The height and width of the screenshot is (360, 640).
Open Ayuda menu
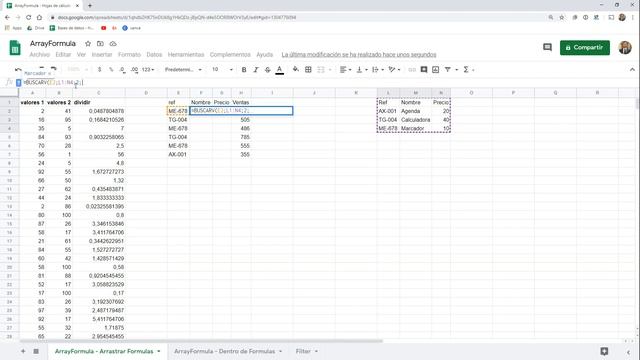[264, 55]
